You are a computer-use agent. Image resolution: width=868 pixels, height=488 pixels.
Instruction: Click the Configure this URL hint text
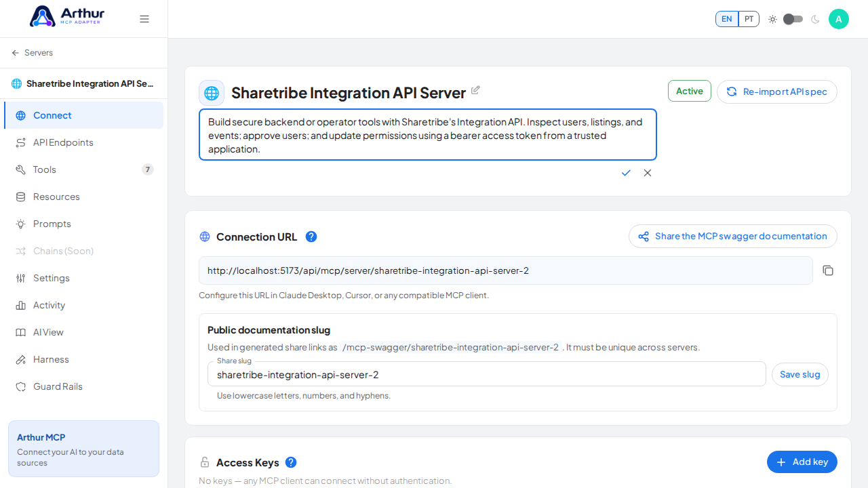344,296
